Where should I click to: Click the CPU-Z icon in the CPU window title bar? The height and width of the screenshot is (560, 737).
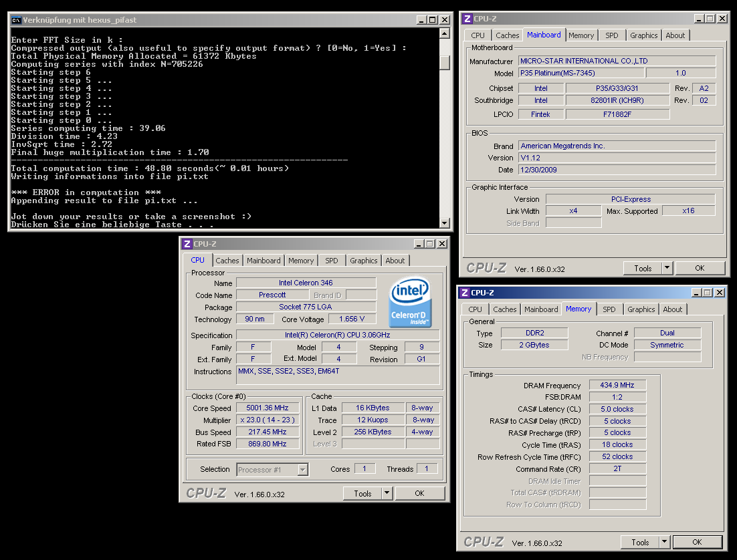pyautogui.click(x=187, y=244)
